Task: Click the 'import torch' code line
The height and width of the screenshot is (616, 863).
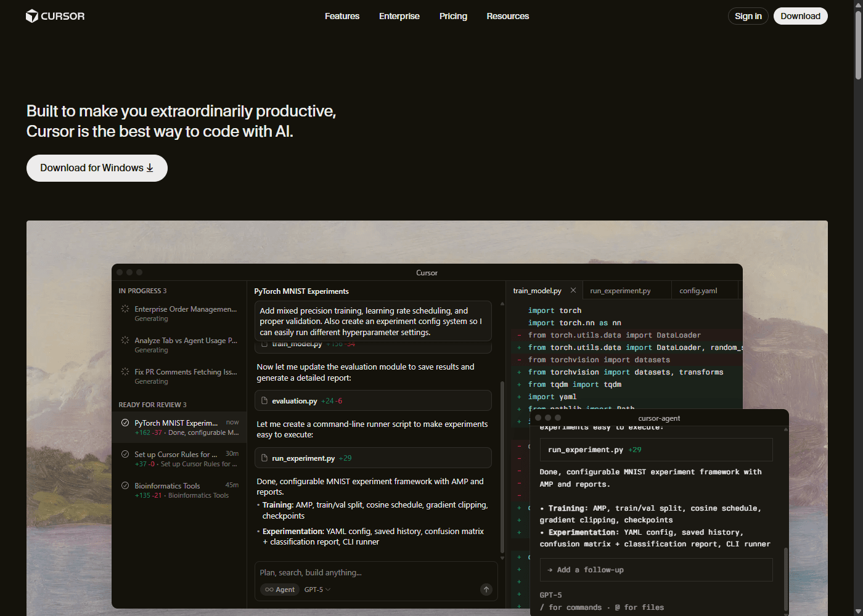Action: [555, 310]
